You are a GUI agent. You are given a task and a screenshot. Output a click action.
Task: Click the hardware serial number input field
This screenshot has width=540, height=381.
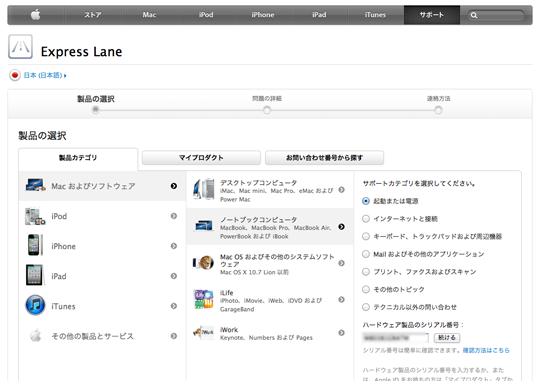(x=396, y=338)
